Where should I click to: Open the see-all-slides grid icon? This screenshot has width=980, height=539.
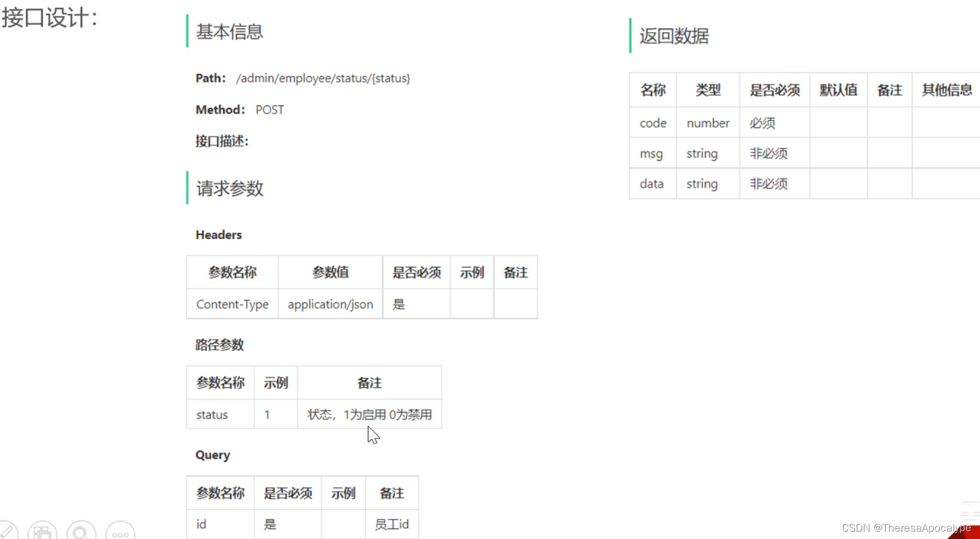click(43, 532)
